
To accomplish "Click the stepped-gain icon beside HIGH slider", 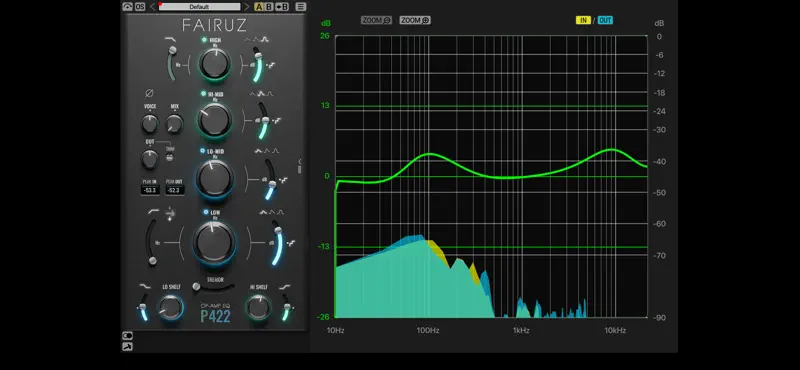I will [x=270, y=65].
